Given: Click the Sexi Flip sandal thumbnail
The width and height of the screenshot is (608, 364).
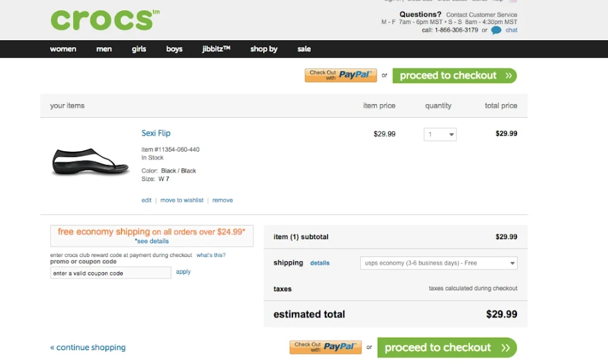Looking at the screenshot, I should (x=90, y=162).
